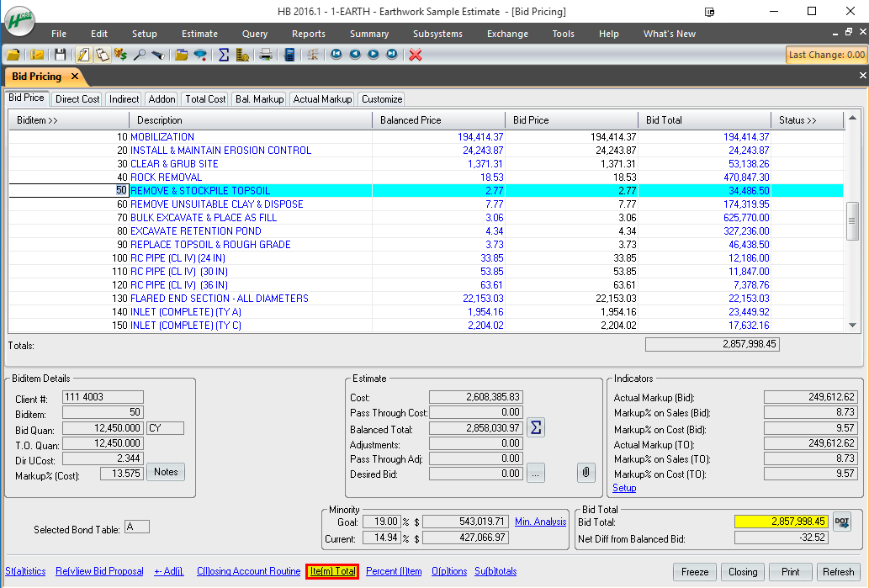Click the vertical scrollbar thumb of grid
The width and height of the screenshot is (869, 588).
pos(853,221)
